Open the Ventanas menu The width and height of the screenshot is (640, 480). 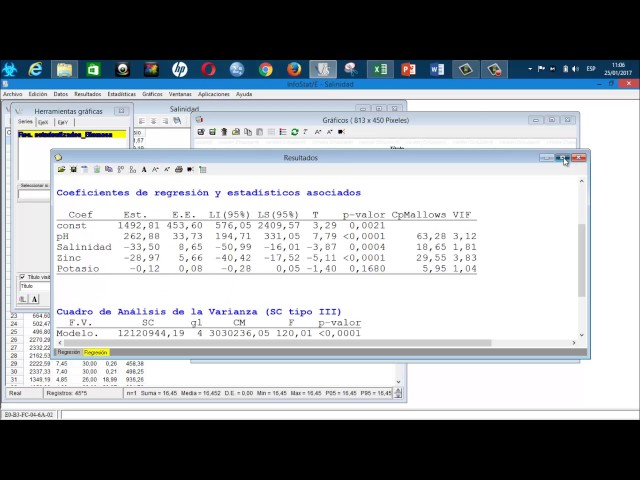(180, 94)
